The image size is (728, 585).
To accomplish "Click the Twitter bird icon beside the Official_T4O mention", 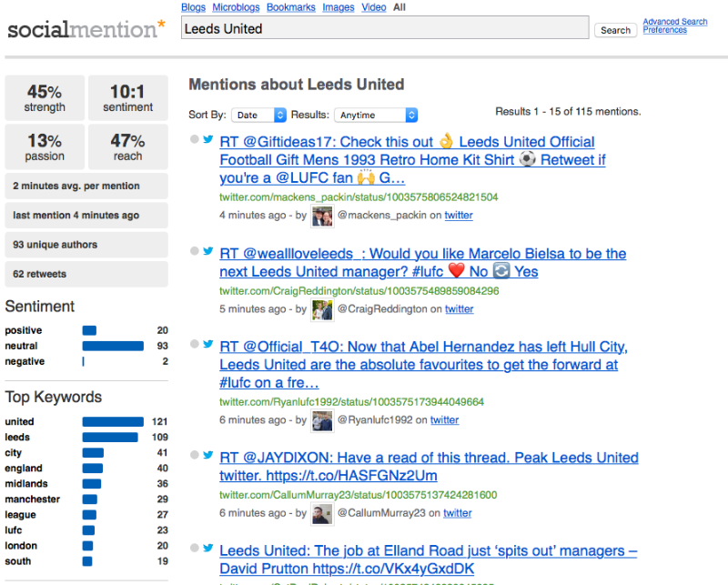I will coord(208,344).
